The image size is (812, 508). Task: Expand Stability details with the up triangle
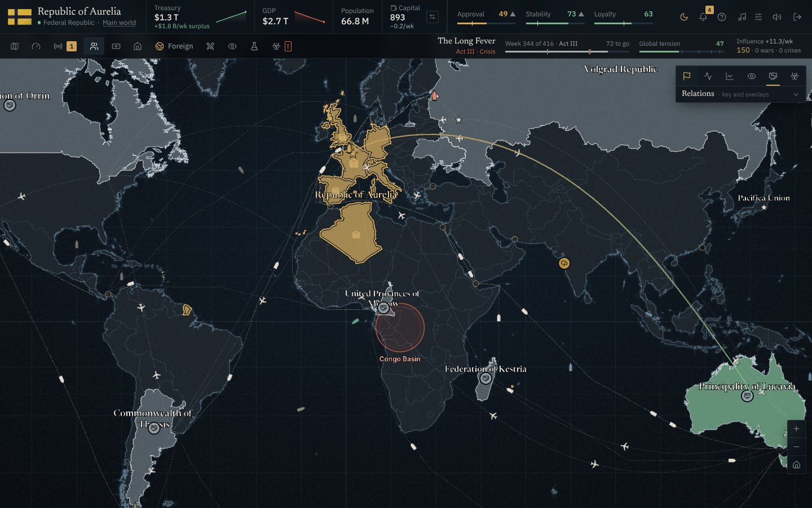(x=581, y=14)
